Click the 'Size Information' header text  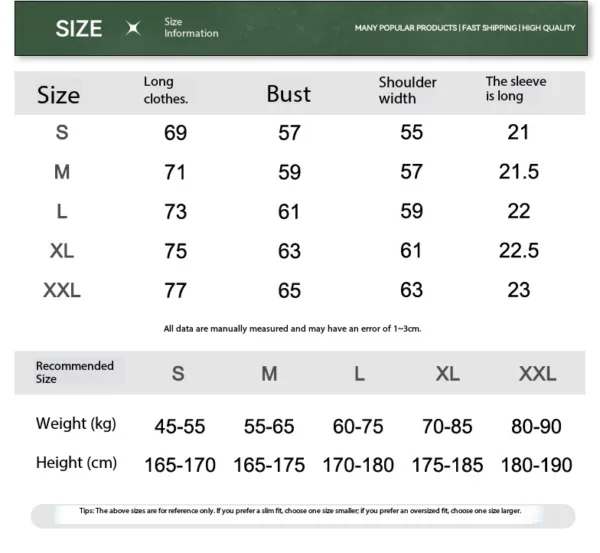click(190, 28)
